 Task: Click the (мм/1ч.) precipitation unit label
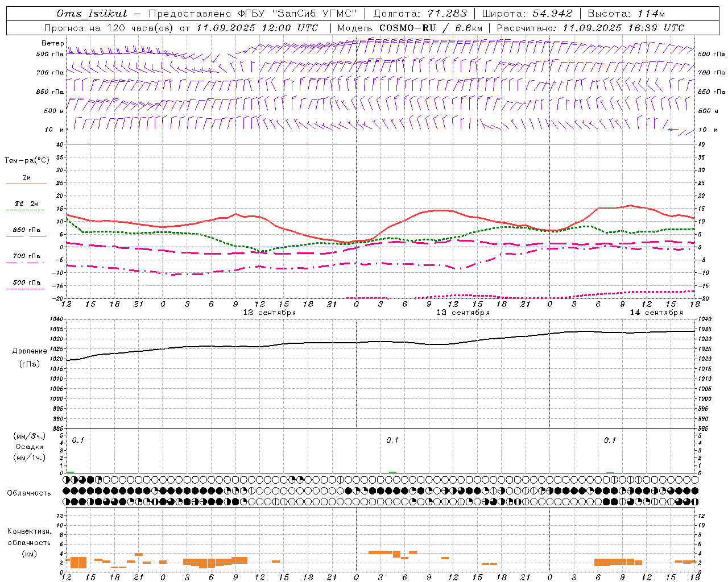pos(30,458)
